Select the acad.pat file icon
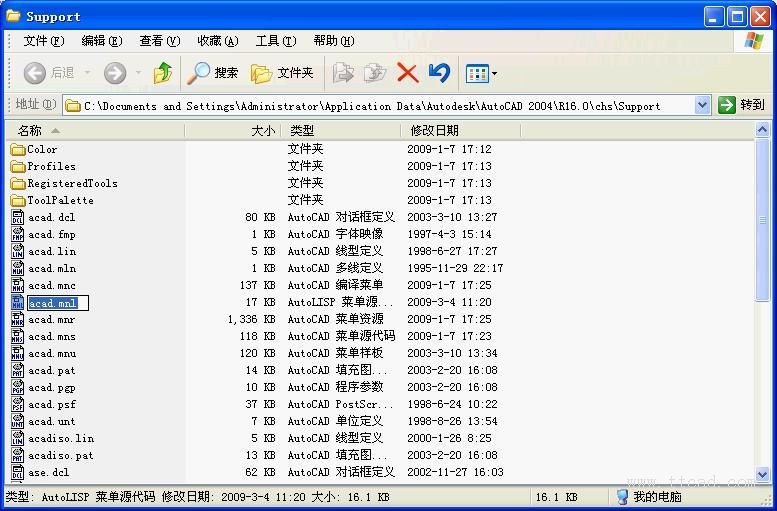The height and width of the screenshot is (511, 777). click(17, 370)
